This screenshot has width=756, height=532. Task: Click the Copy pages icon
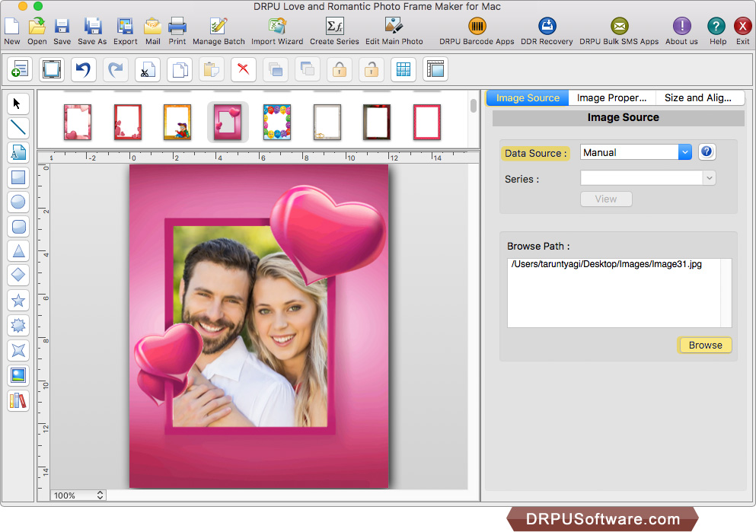(x=180, y=70)
